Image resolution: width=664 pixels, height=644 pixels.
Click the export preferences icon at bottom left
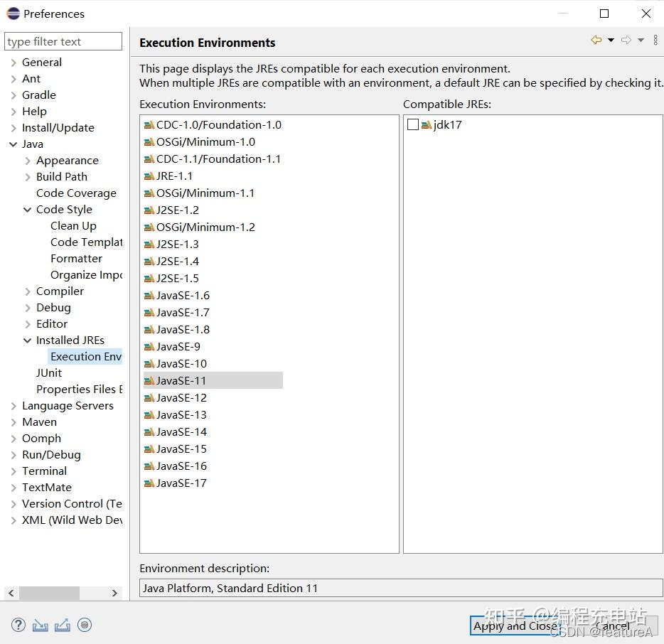pos(62,625)
